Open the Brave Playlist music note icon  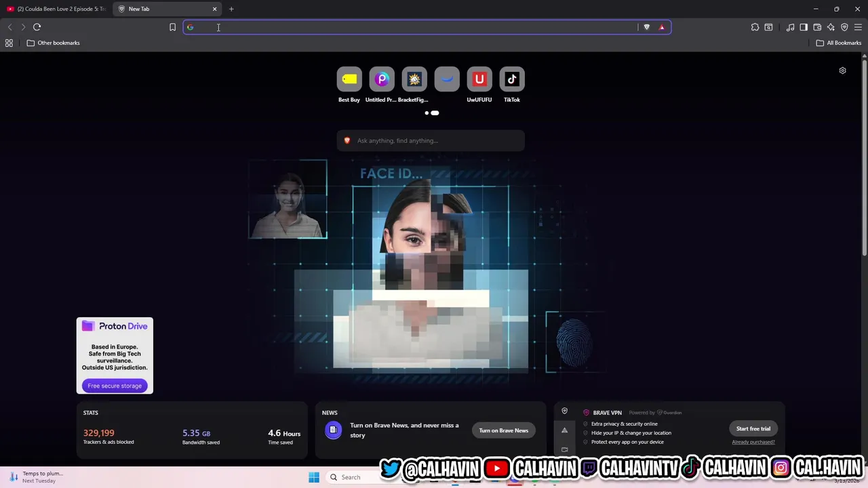[x=790, y=27]
